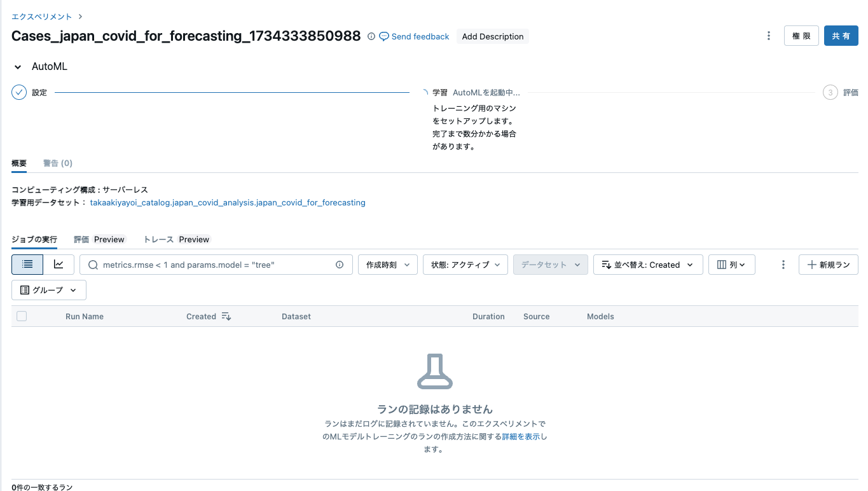Click the info icon beside the search filter
The image size is (868, 491).
[340, 264]
